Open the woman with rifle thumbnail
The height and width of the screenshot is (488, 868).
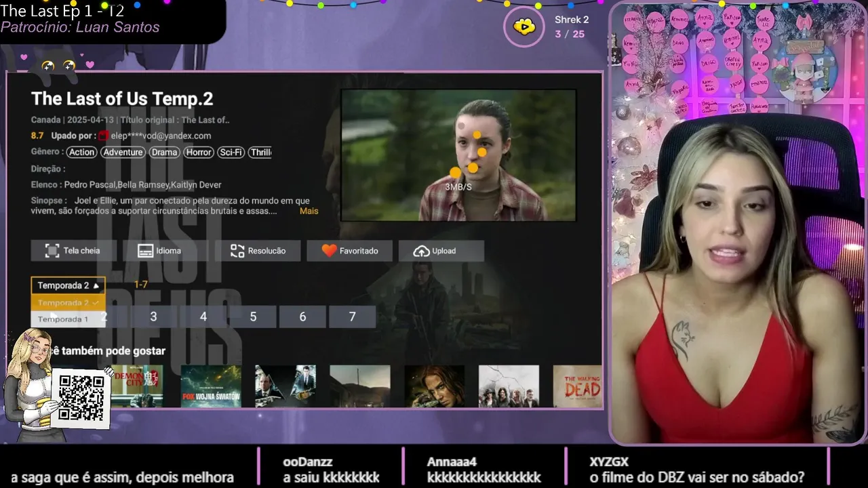(435, 386)
